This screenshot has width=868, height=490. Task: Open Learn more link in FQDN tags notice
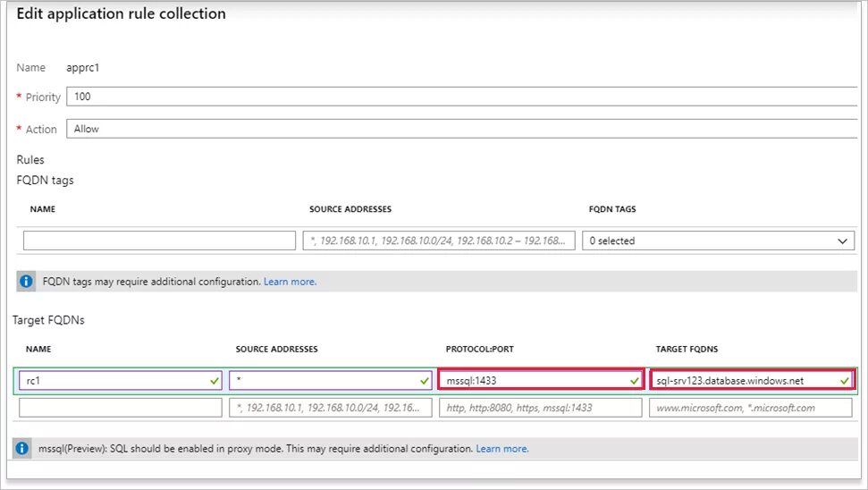pyautogui.click(x=290, y=282)
